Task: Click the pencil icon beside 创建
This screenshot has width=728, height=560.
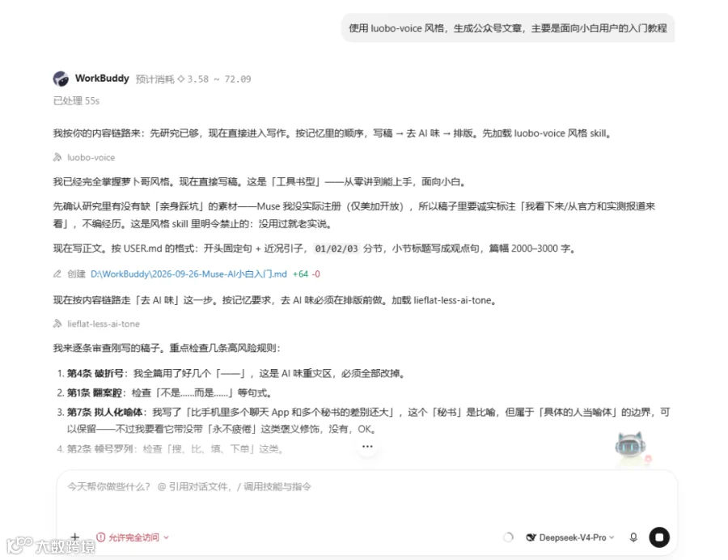Action: (x=57, y=274)
